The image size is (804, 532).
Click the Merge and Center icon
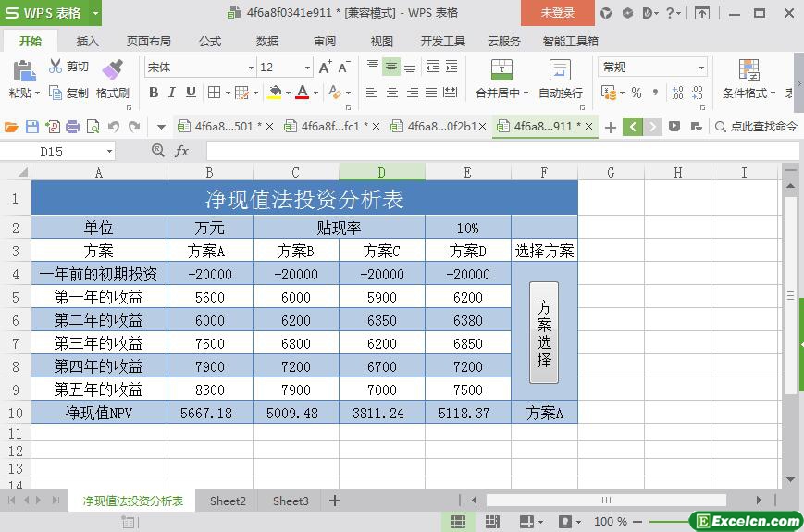[x=501, y=70]
